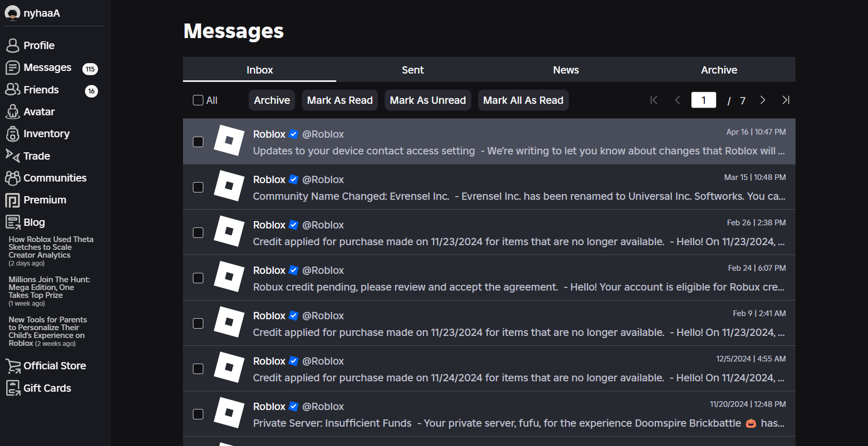Click Roblox logo on Feb 24 message
The width and height of the screenshot is (868, 446).
(229, 276)
